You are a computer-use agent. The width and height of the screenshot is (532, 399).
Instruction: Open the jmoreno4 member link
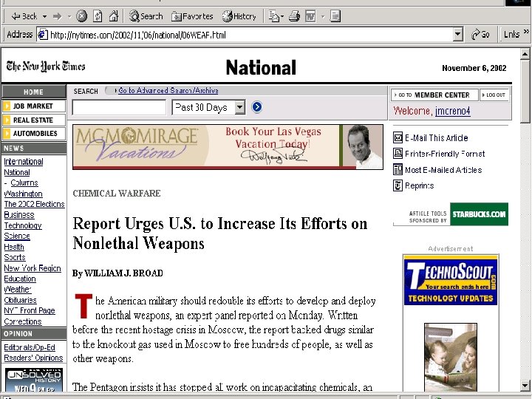click(453, 111)
